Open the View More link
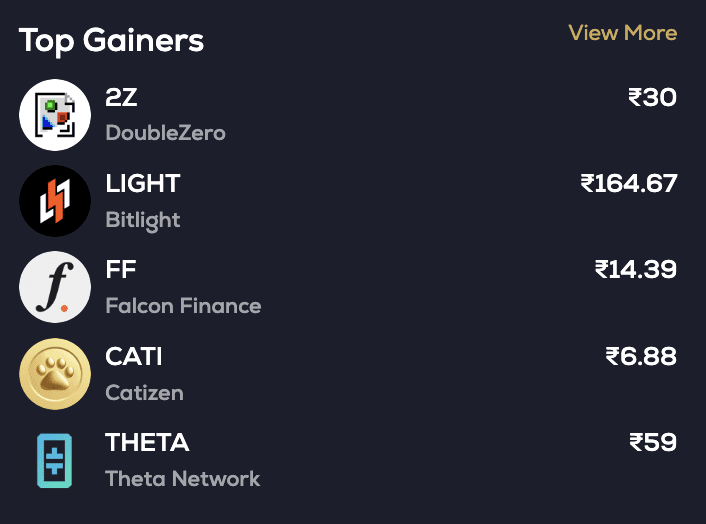 [x=622, y=33]
